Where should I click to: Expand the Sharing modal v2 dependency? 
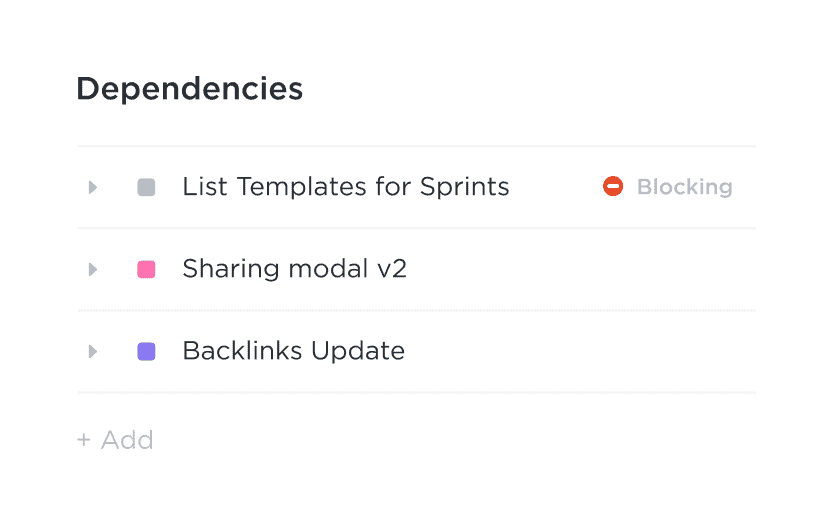coord(93,269)
